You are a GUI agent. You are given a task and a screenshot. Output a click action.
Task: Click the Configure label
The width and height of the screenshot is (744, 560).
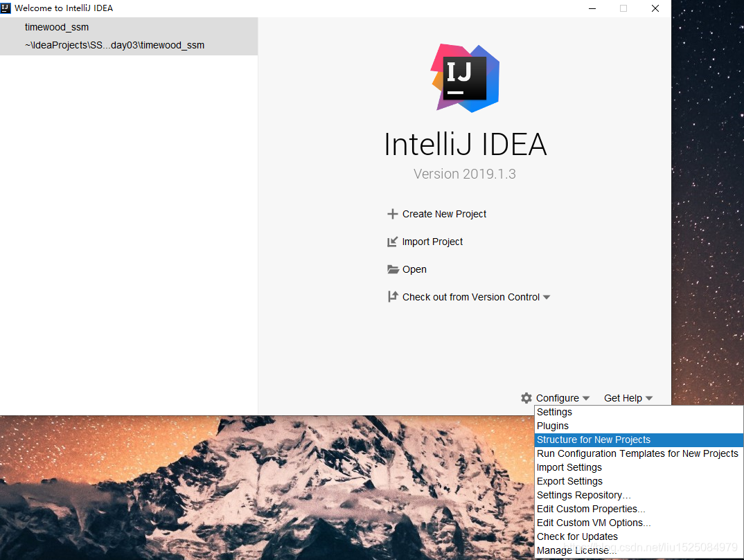pos(558,398)
